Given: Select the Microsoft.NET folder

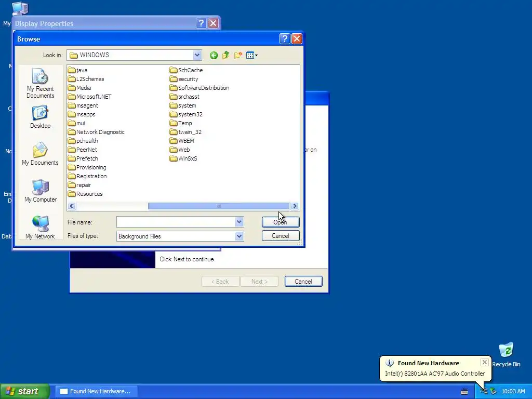Looking at the screenshot, I should click(89, 97).
